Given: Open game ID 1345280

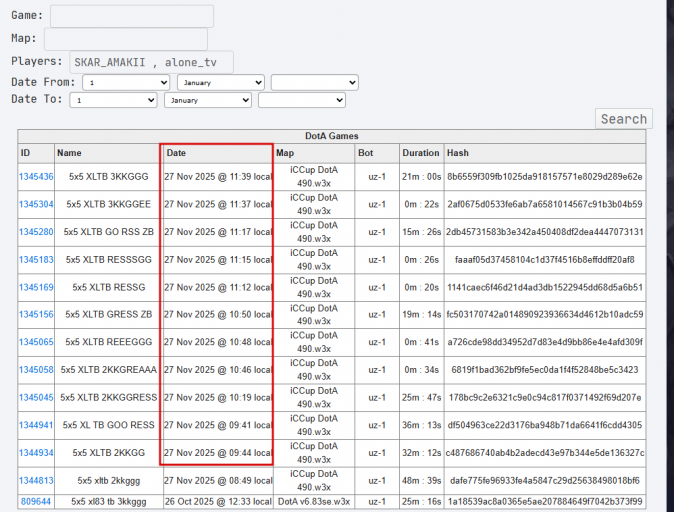Looking at the screenshot, I should [36, 232].
